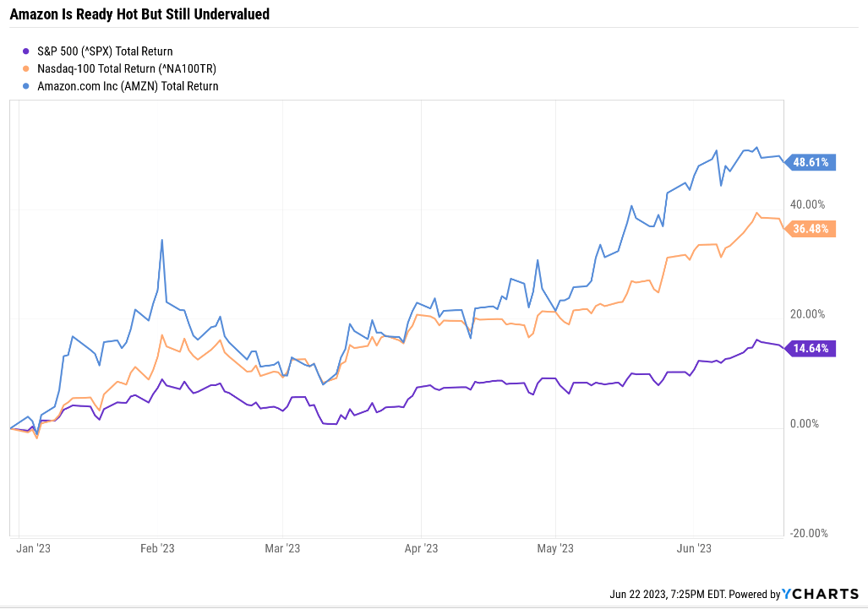The image size is (868, 609).
Task: Click the purple S&P 500 legend dot
Action: (28, 52)
